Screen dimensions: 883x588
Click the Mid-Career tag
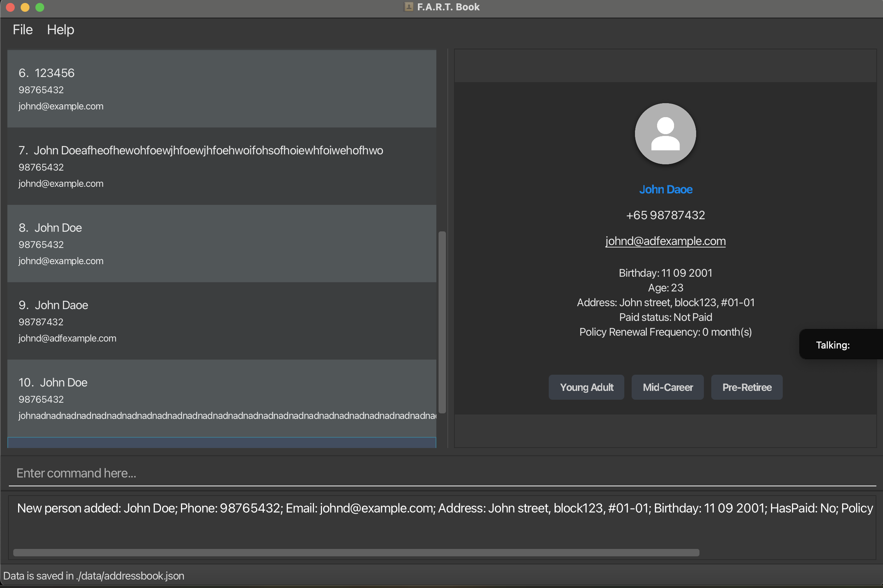pos(667,387)
